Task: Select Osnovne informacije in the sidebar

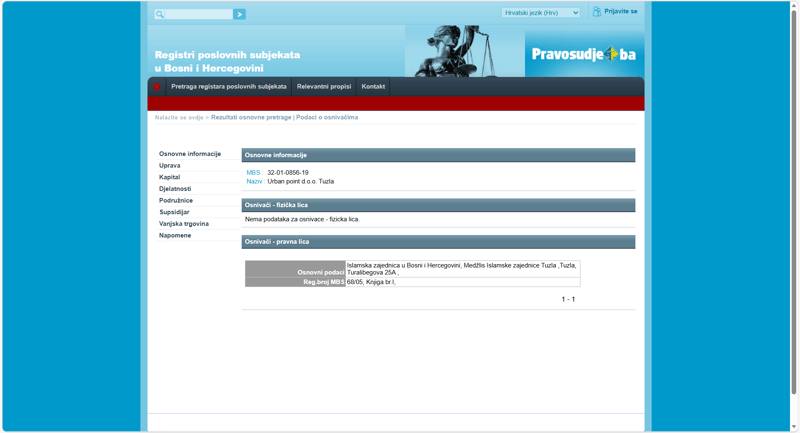Action: point(190,154)
